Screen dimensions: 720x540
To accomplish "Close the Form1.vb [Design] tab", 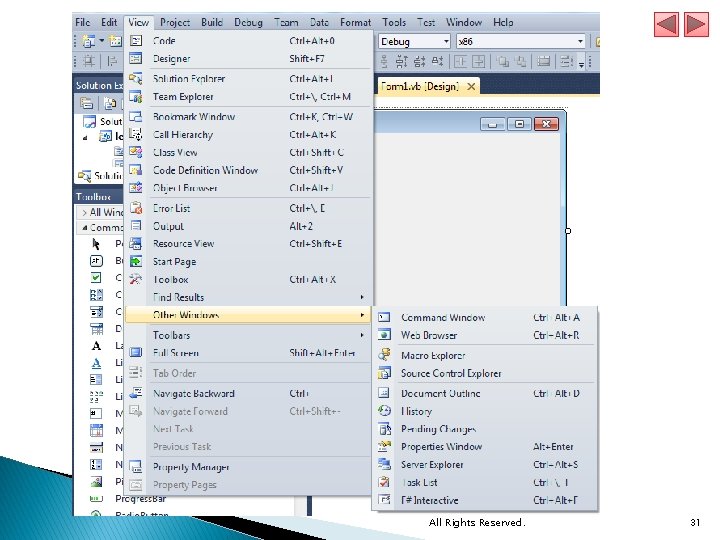I will (x=471, y=86).
